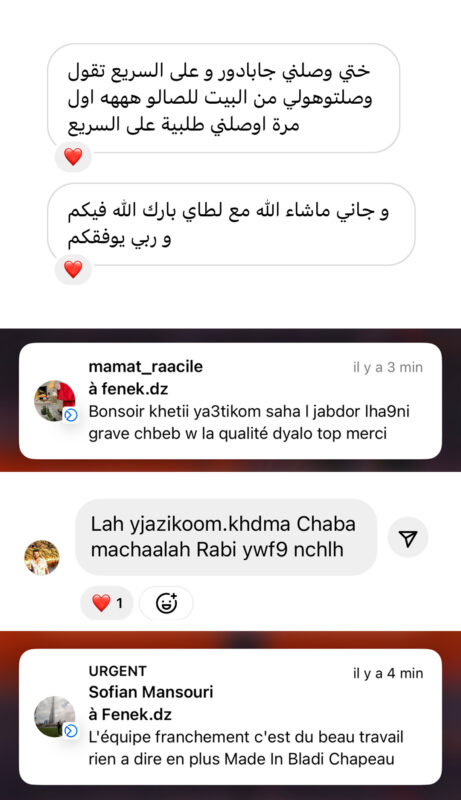Tap the send arrow icon beside message
Viewport: 461px width, 800px height.
pos(408,537)
